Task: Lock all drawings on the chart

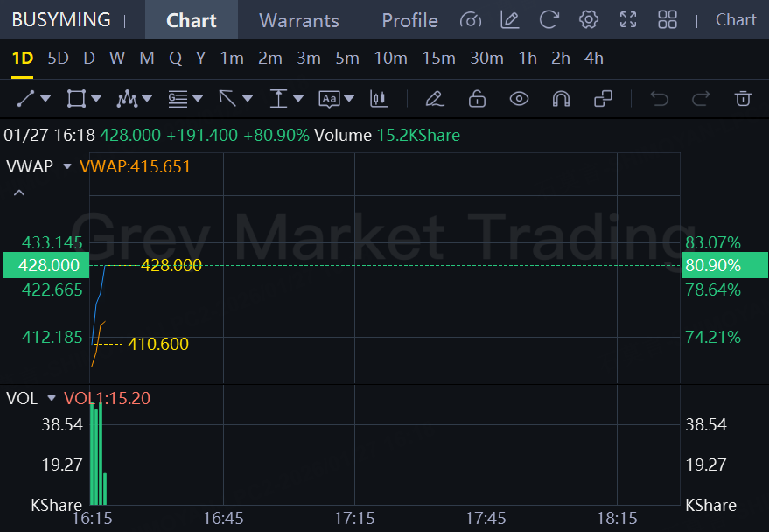Action: tap(477, 98)
